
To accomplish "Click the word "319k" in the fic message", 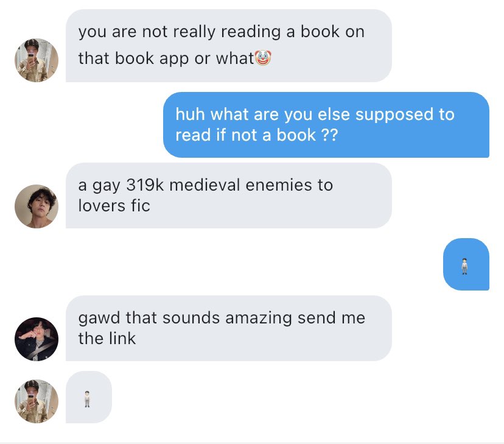I will click(x=145, y=185).
